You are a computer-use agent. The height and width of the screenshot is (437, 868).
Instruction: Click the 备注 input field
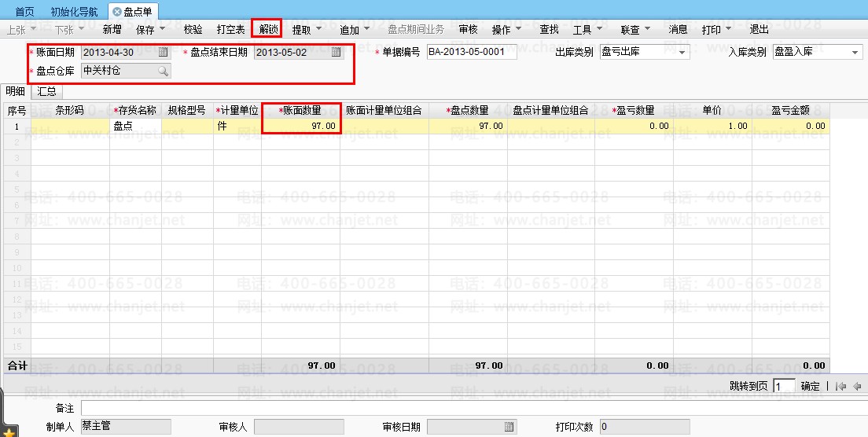[474, 408]
